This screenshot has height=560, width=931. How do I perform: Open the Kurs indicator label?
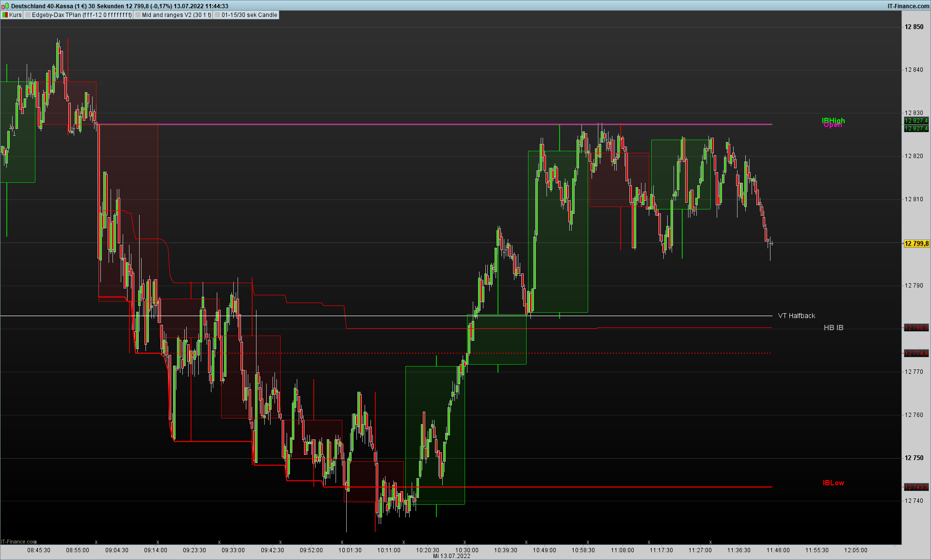16,15
